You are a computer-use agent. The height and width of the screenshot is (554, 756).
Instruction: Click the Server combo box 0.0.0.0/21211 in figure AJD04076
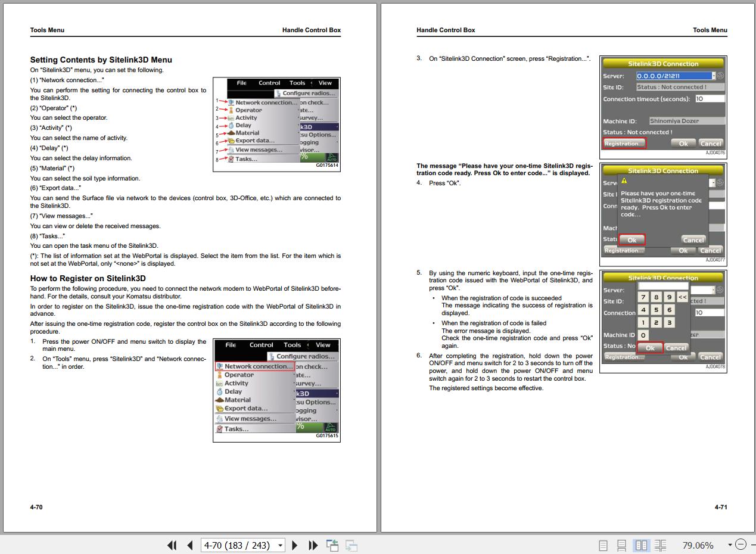click(676, 76)
